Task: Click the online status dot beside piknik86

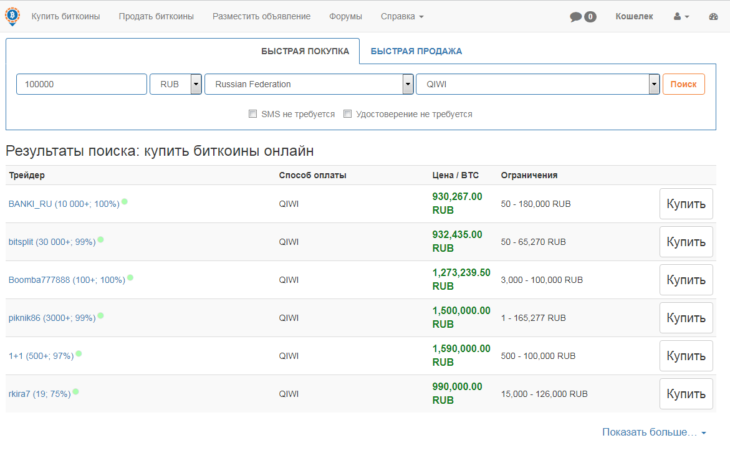Action: [101, 316]
